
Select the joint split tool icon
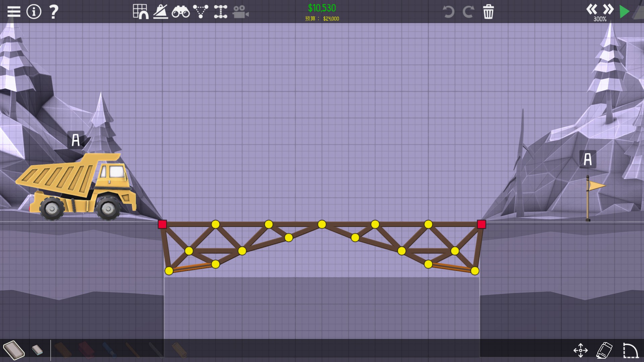click(220, 12)
